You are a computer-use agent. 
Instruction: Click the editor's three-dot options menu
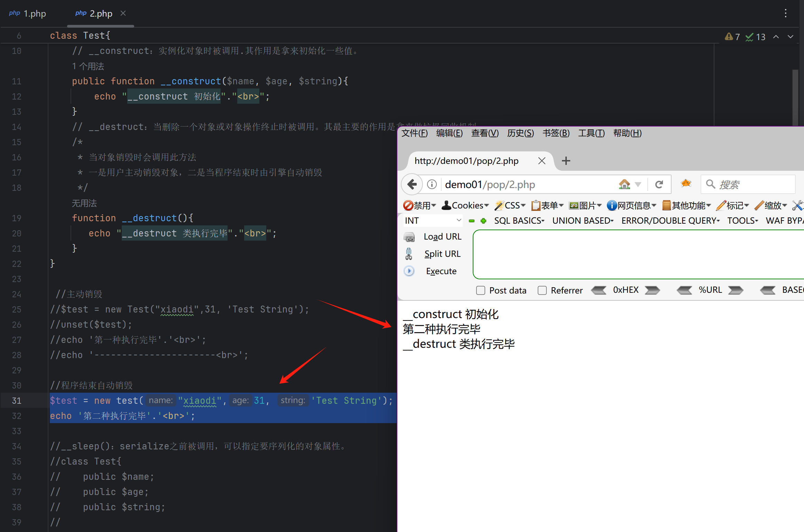[785, 13]
